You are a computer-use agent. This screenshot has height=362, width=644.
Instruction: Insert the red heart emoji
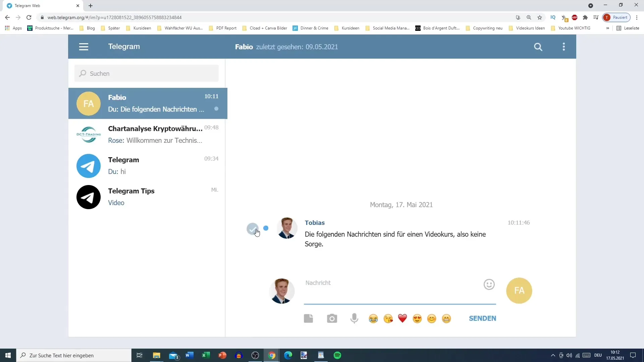(x=402, y=318)
